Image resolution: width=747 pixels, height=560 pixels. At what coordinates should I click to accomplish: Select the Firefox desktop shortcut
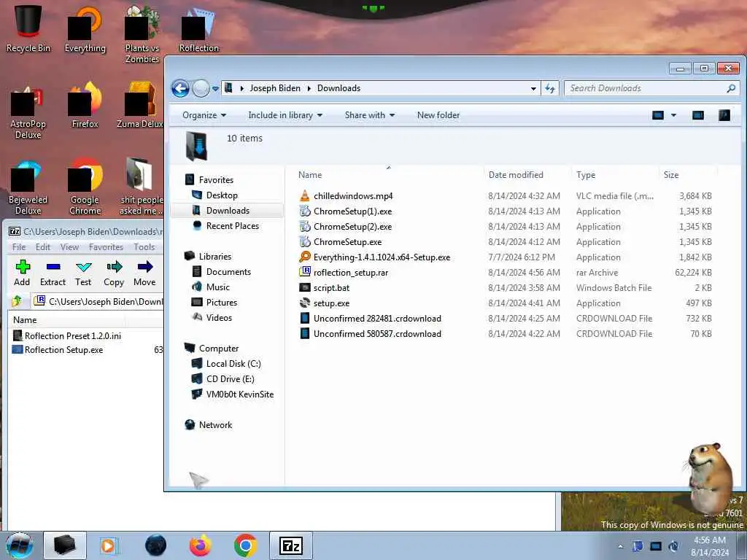(x=85, y=105)
